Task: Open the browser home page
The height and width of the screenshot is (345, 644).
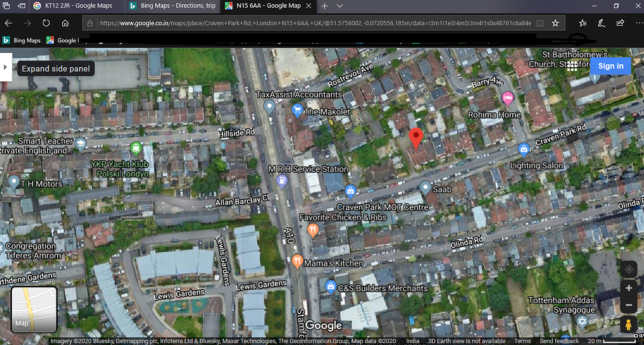Action: 65,23
